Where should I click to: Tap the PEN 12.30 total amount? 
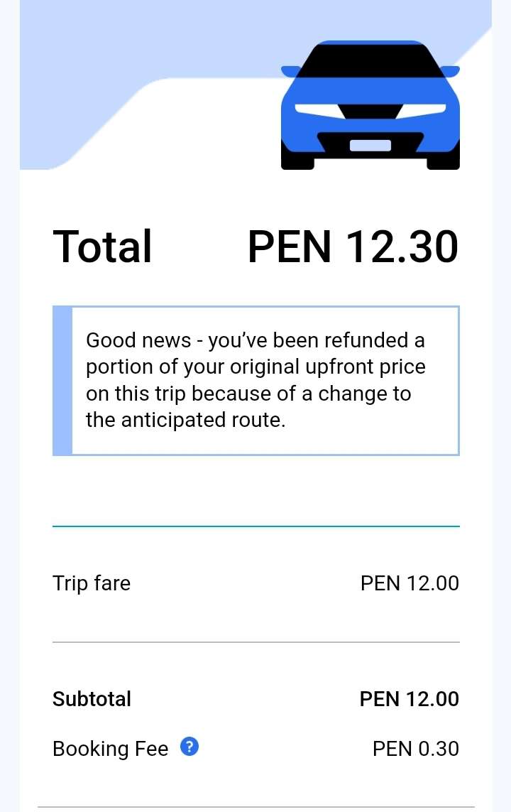(353, 247)
